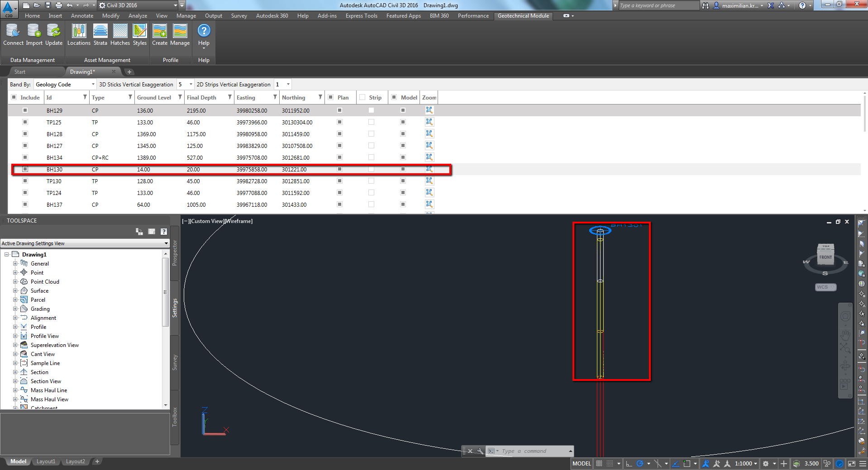
Task: Click the Plot print icon
Action: coord(58,5)
